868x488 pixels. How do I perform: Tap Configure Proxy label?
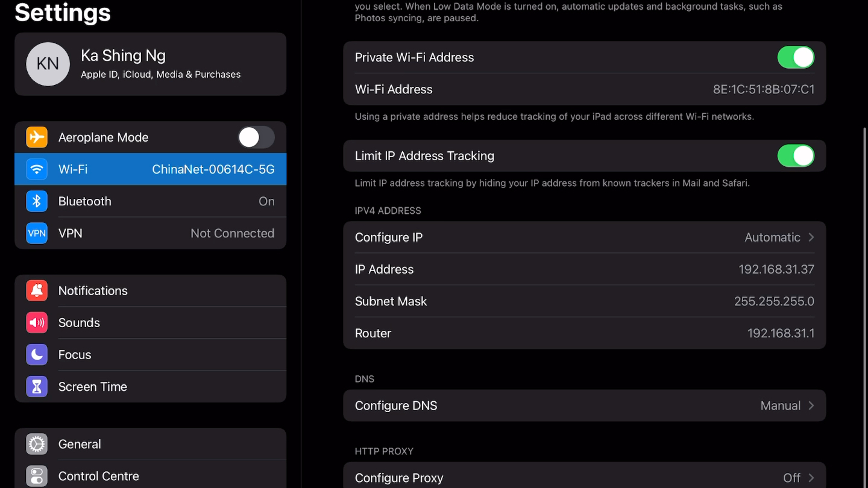click(399, 478)
